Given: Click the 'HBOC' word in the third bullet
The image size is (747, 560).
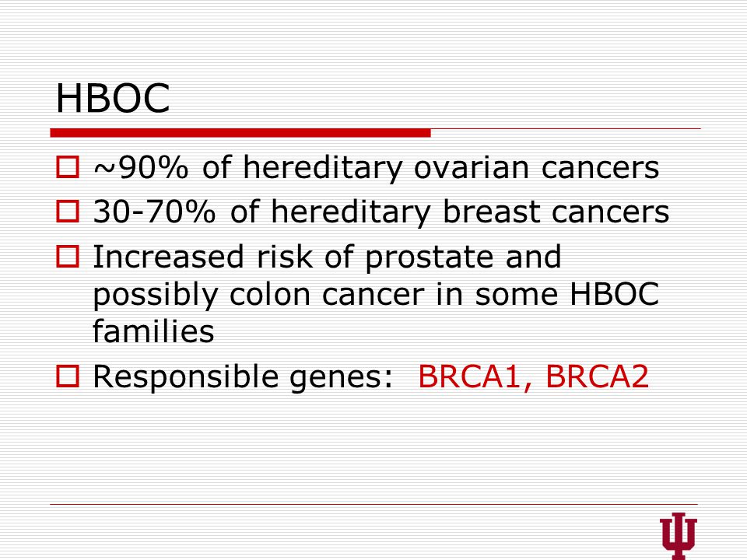Looking at the screenshot, I should (x=615, y=294).
